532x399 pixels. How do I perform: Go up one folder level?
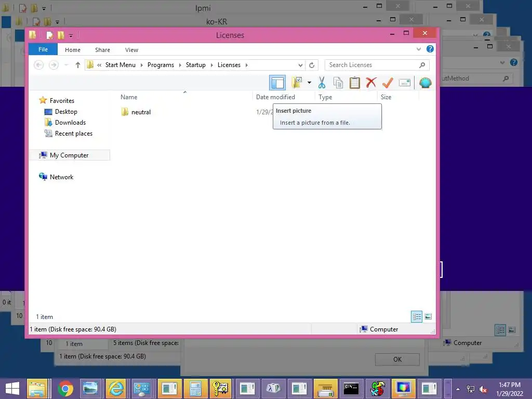pyautogui.click(x=78, y=65)
